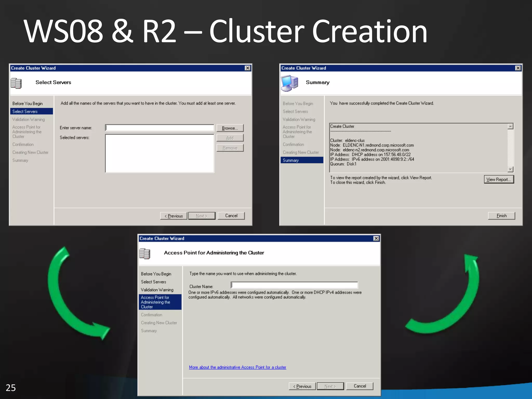Select 'Before You Begin' step in Select Servers wizard
The image size is (532, 399).
click(28, 103)
